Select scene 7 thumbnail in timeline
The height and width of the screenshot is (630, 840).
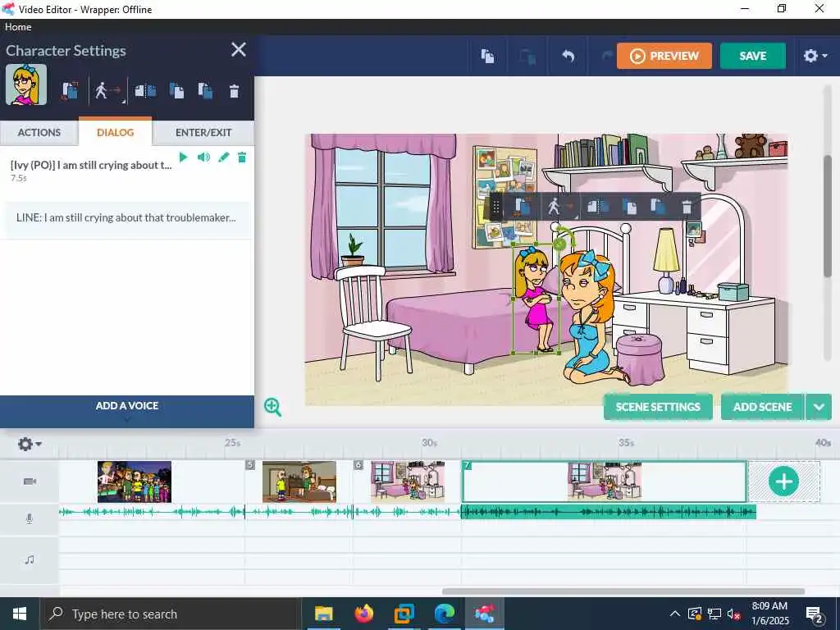click(x=605, y=482)
